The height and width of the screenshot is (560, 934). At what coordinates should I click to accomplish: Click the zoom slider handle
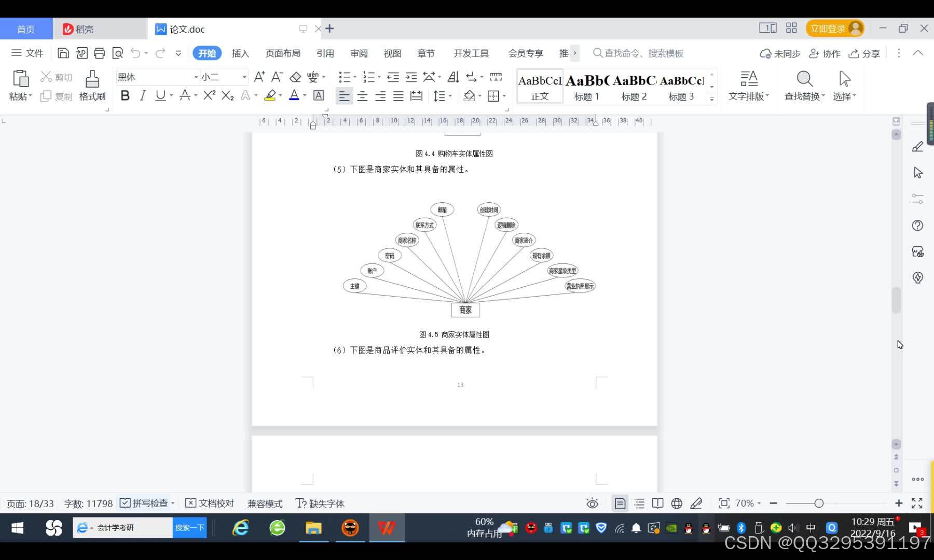819,503
